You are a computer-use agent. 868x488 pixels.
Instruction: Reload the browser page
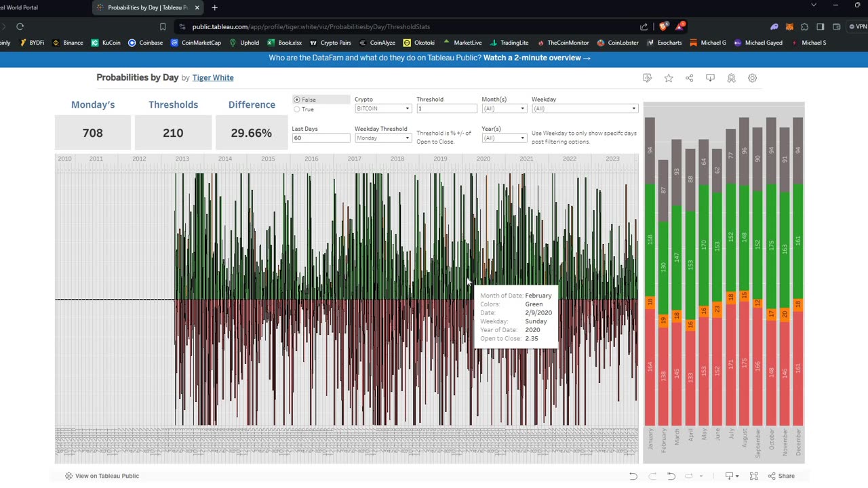(20, 26)
